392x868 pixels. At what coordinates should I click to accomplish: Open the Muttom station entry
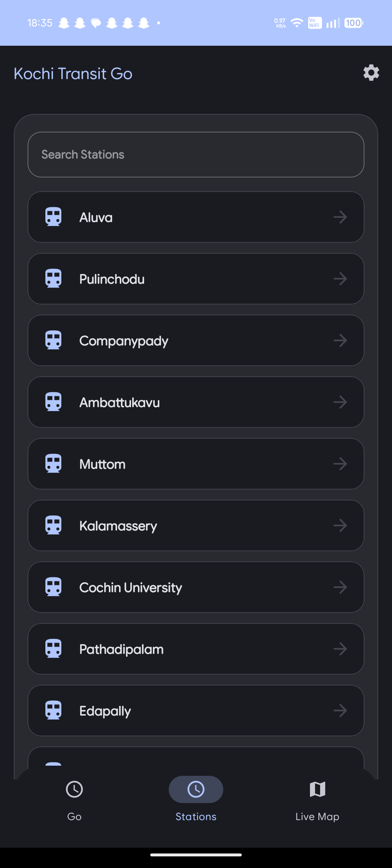tap(196, 464)
